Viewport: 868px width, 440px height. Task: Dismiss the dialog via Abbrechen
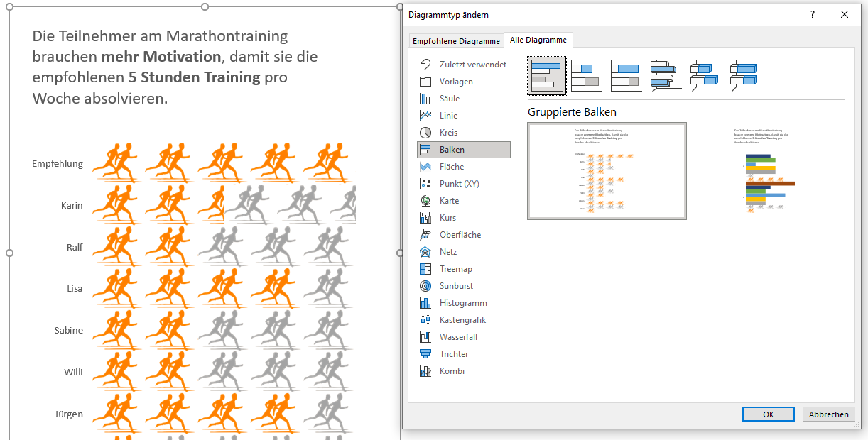coord(828,414)
